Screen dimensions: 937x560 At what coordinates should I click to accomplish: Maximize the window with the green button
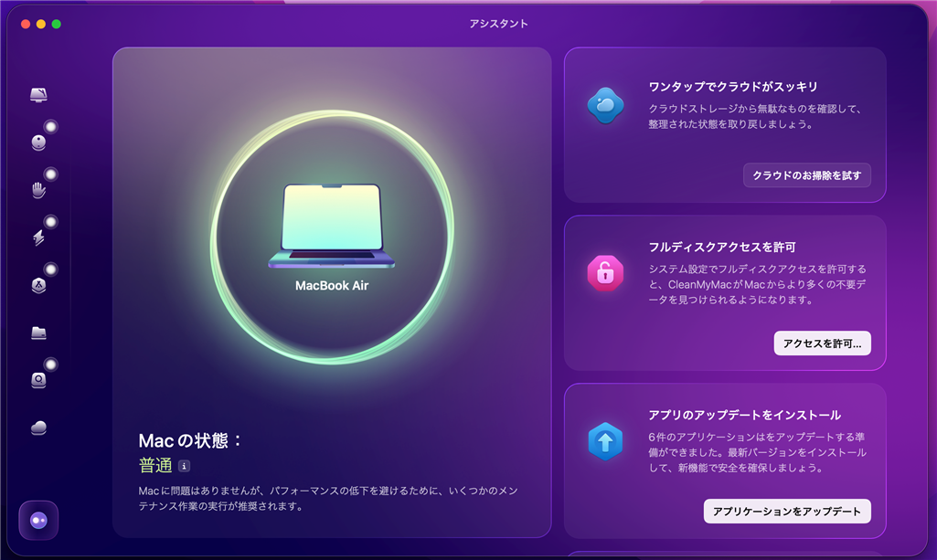(x=56, y=24)
